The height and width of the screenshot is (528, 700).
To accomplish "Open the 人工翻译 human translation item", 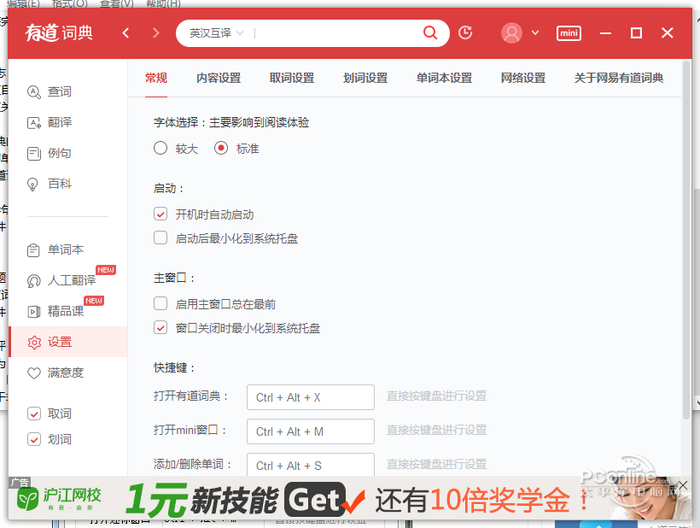I will 61,280.
